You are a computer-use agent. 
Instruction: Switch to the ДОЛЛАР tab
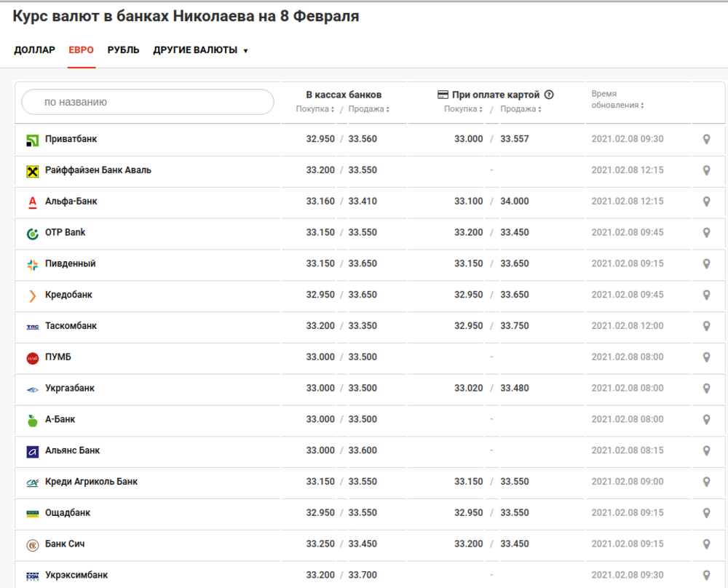[34, 50]
